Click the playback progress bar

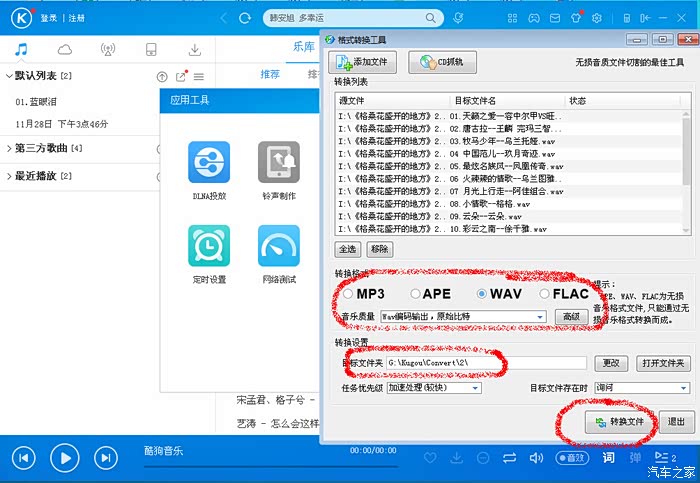pyautogui.click(x=271, y=467)
